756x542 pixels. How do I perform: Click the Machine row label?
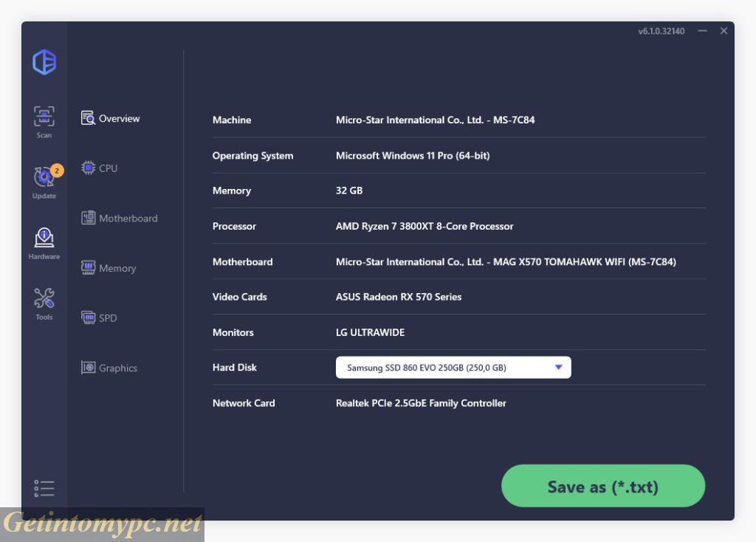(231, 120)
